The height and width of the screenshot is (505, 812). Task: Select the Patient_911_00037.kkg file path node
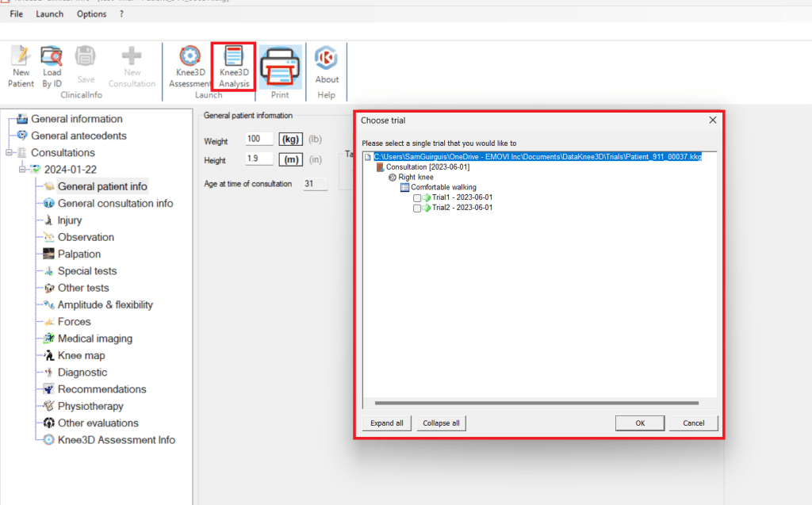coord(538,157)
